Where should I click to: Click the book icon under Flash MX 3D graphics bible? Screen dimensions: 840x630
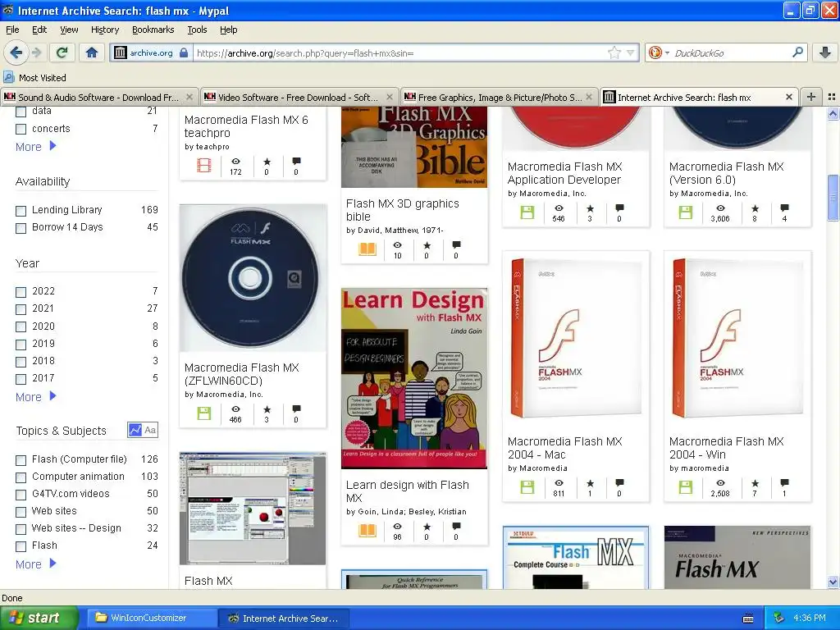tap(367, 249)
